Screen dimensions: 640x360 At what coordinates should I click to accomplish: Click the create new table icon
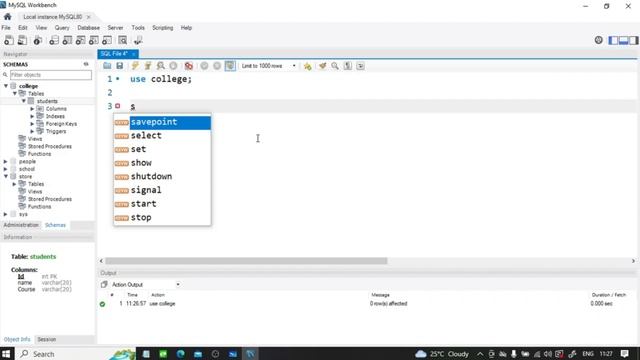click(x=67, y=40)
